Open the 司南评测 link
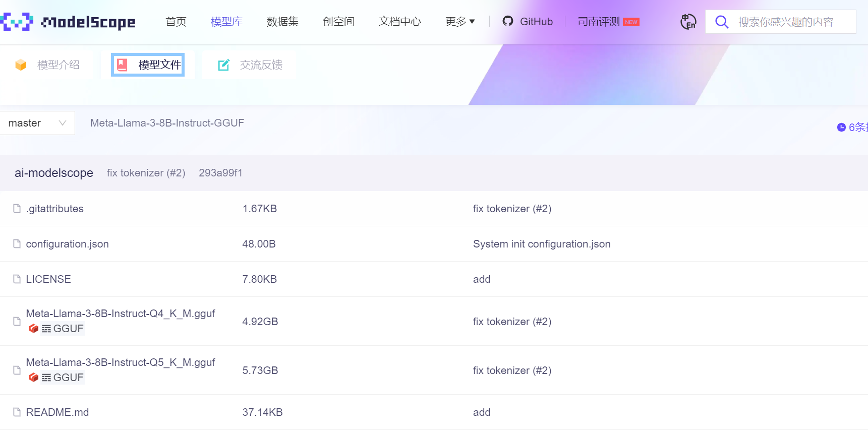Image resolution: width=868 pixels, height=435 pixels. pos(599,22)
